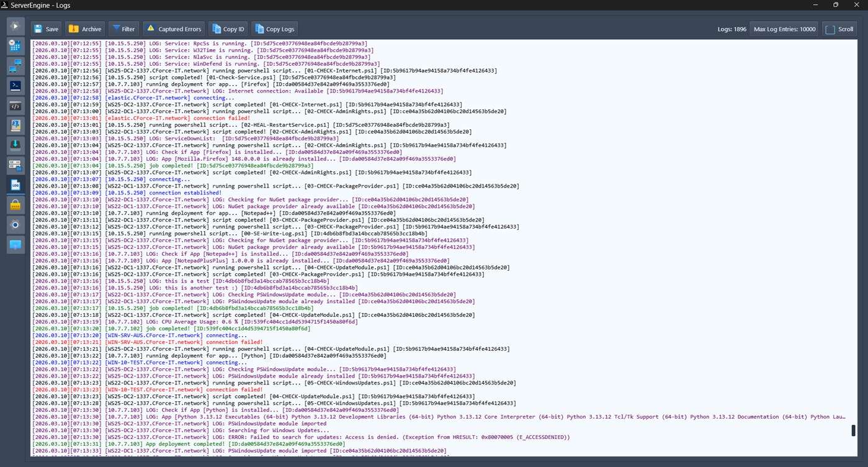Select the 07:13:17 10.15.5.250 job completed line
The image size is (868, 467).
pyautogui.click(x=172, y=308)
